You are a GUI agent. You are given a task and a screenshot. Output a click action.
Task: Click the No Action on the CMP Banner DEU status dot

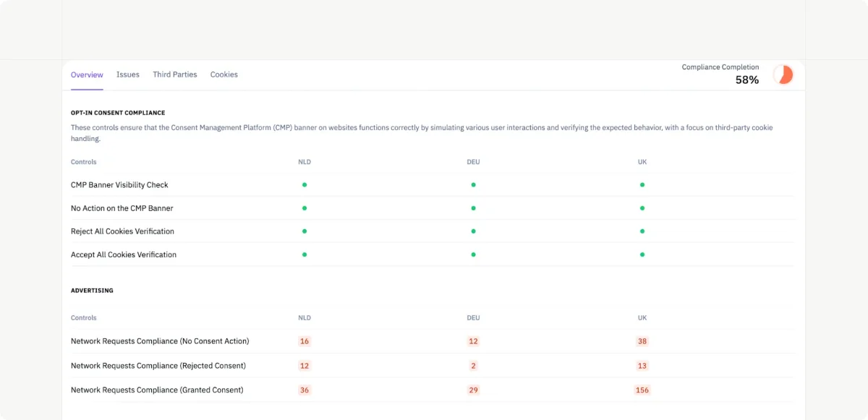pyautogui.click(x=473, y=208)
